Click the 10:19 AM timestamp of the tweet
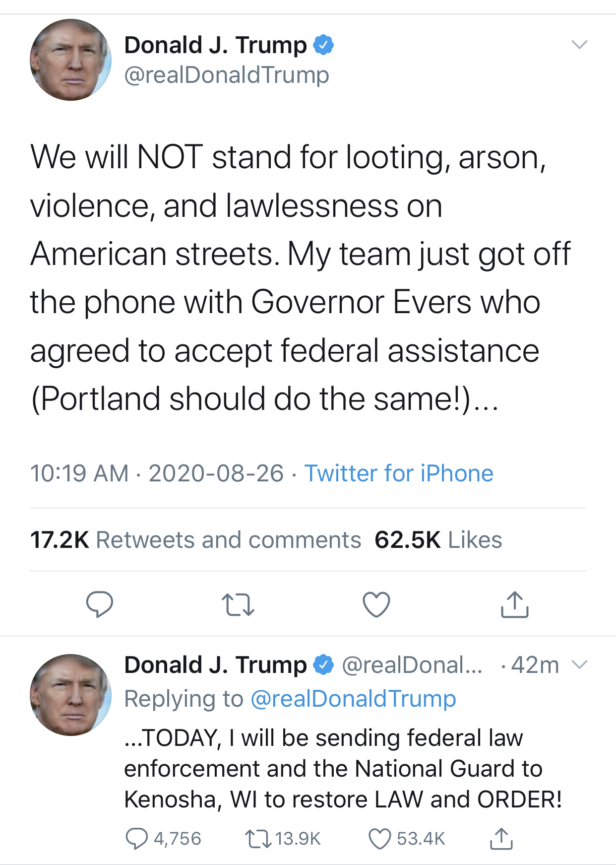 [x=79, y=473]
